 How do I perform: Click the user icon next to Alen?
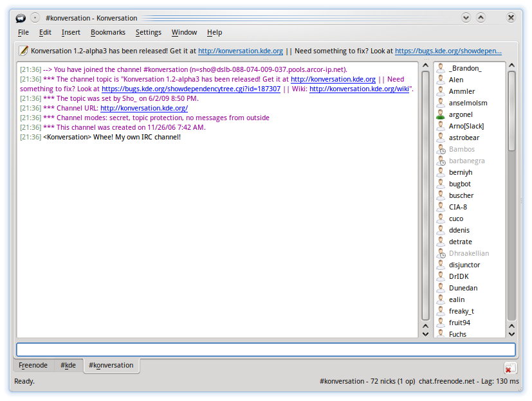(441, 80)
